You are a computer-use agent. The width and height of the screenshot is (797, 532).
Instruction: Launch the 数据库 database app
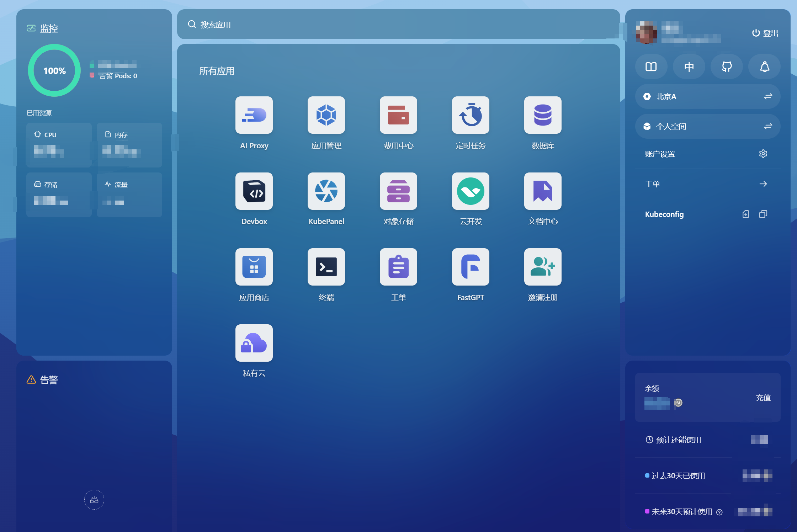(543, 115)
